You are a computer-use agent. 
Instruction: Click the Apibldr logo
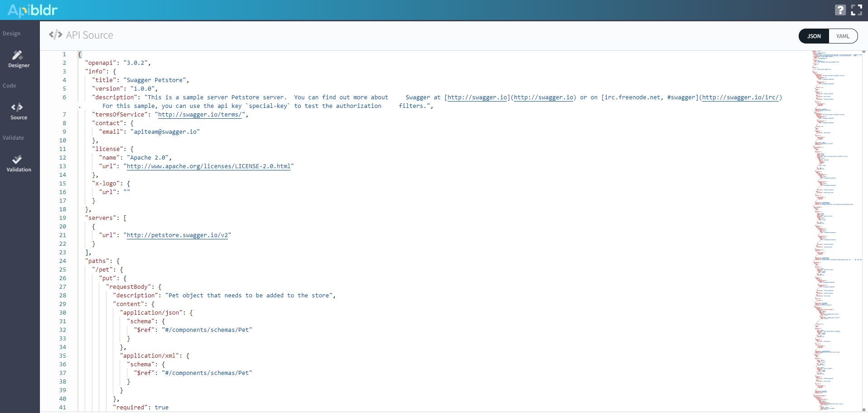pos(31,10)
